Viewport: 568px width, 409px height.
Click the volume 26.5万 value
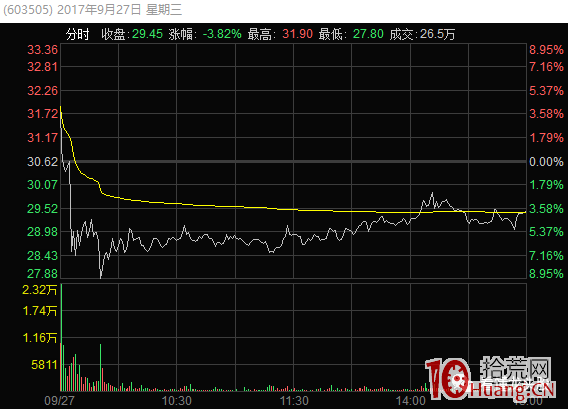[437, 34]
